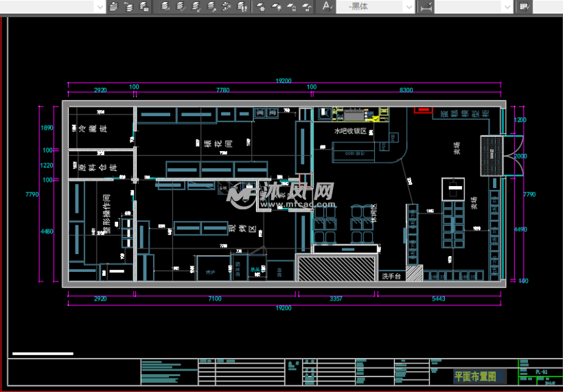
Task: Select the red rectangle near the cake cabinet
Action: (424, 110)
